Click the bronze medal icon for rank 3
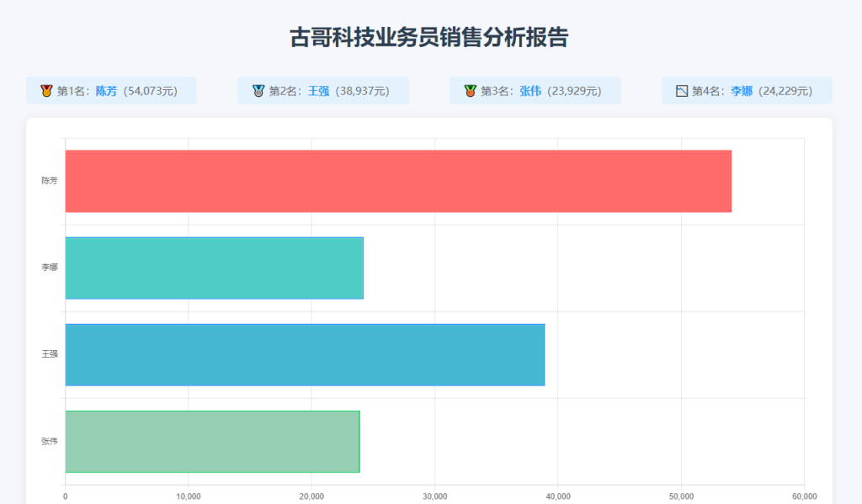 coord(470,91)
